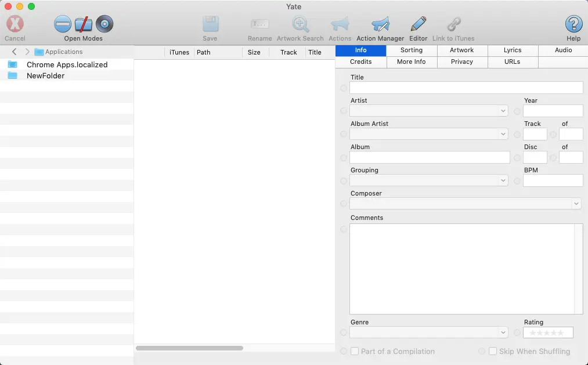Switch to the Artwork tab

(462, 50)
